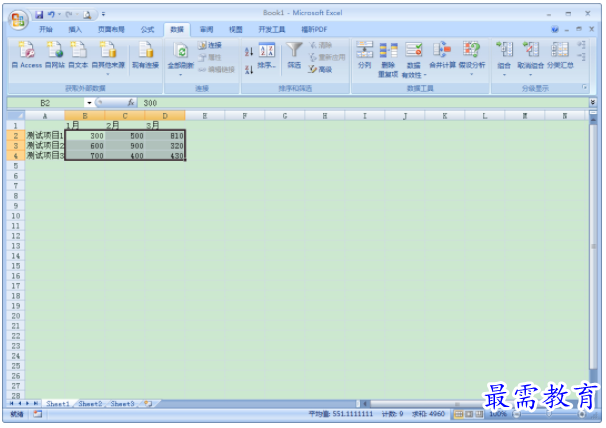Switch to Page Layout view in status bar
Image resolution: width=606 pixels, height=428 pixels.
click(x=469, y=414)
